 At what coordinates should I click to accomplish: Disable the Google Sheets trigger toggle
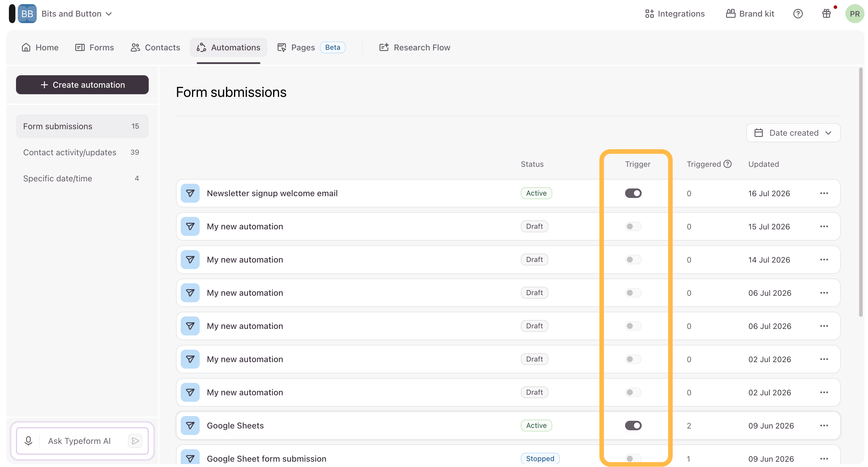(x=633, y=426)
